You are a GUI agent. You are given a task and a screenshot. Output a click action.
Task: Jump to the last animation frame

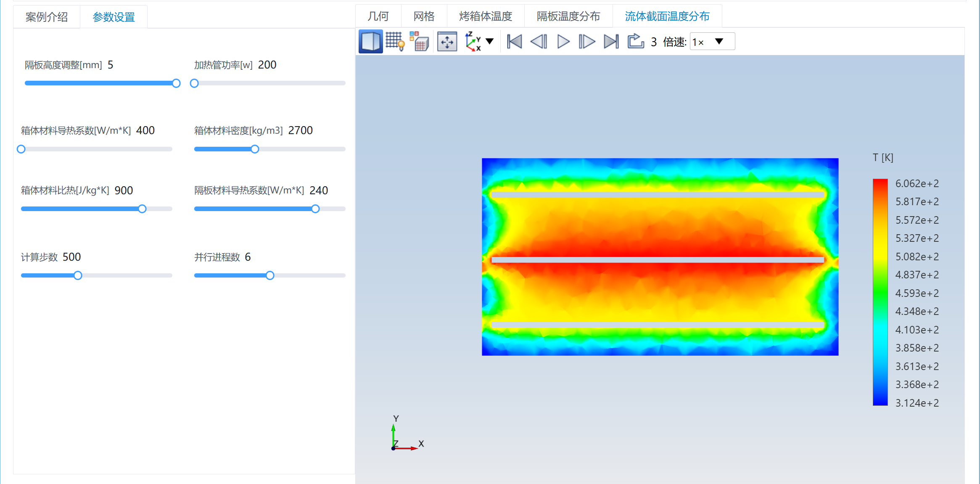[x=611, y=42]
